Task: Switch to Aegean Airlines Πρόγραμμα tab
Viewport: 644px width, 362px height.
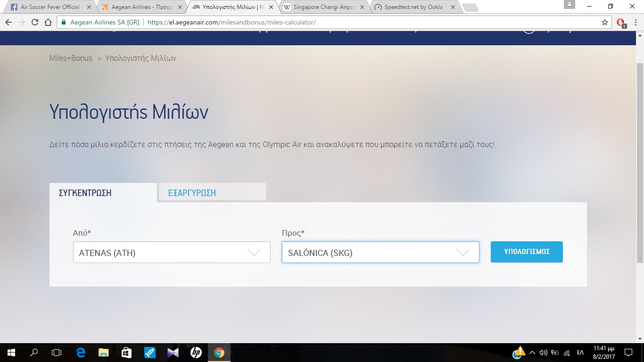Action: 140,8
